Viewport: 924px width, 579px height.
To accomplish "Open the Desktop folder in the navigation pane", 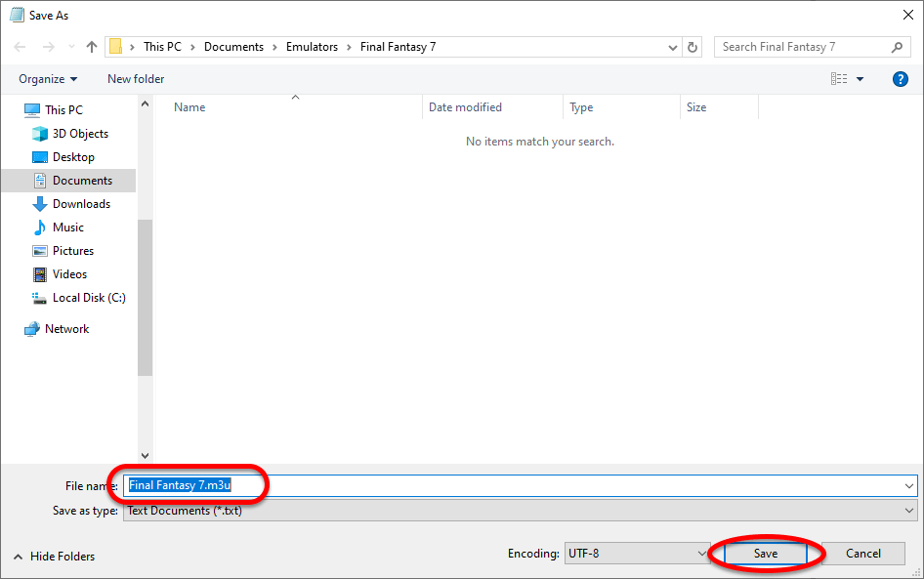I will click(73, 157).
